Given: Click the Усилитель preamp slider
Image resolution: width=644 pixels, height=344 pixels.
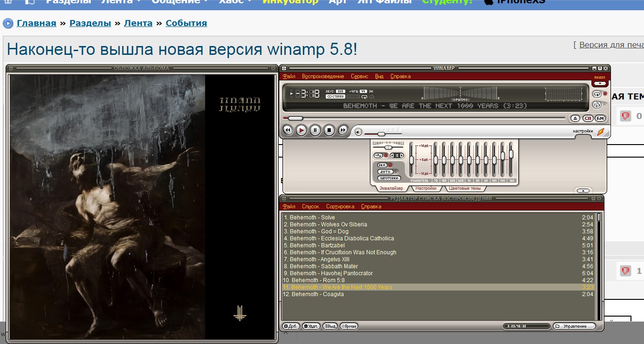Looking at the screenshot, I should tap(411, 160).
